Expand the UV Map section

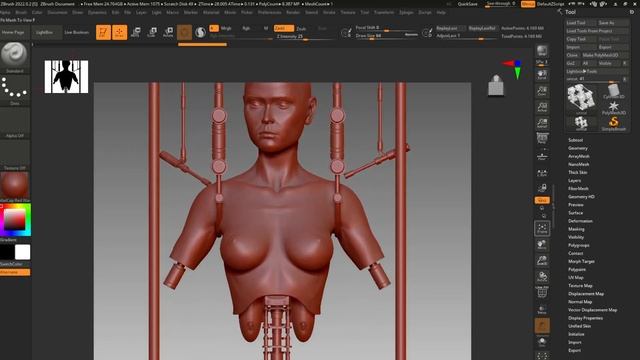(x=576, y=278)
